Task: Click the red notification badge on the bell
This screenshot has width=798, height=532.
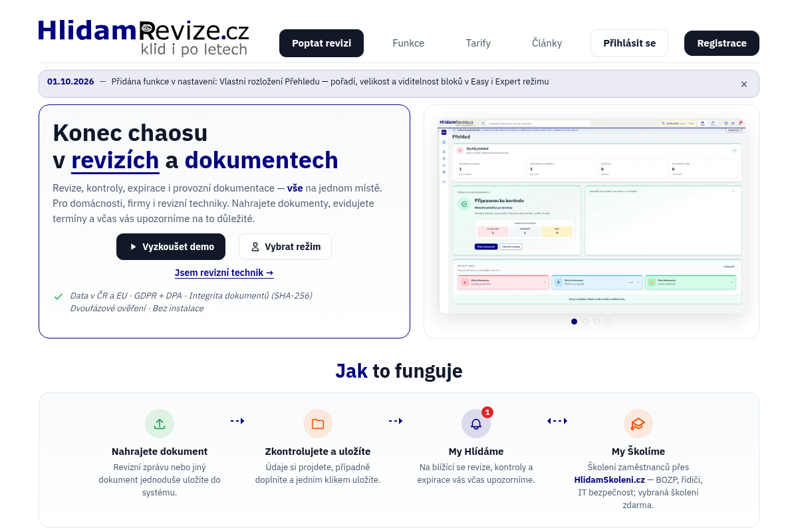Action: 487,412
